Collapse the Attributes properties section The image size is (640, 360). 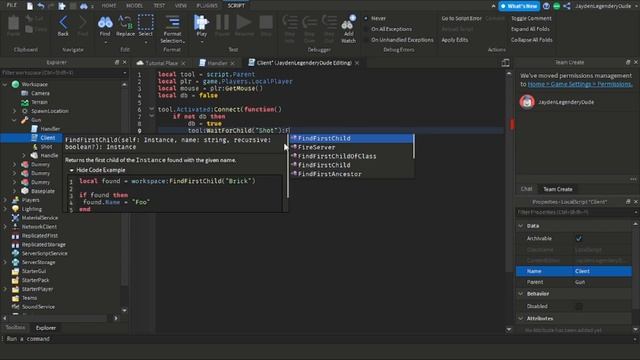(520, 318)
